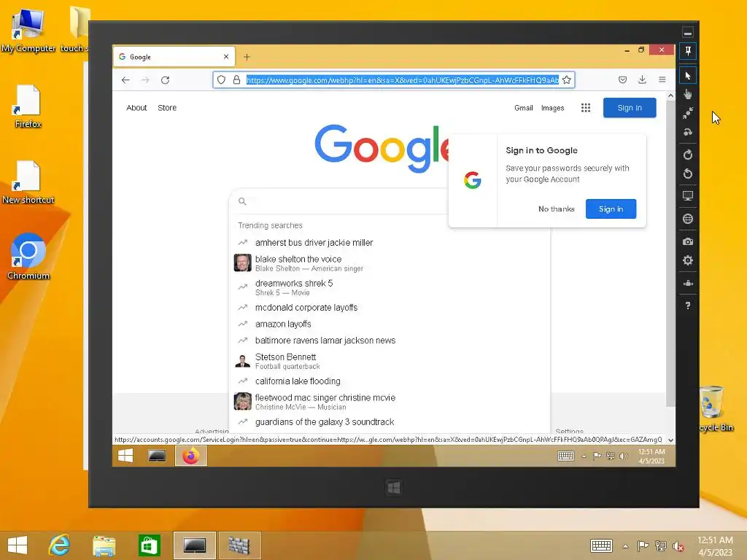Open volume icon in simulator tray

624,456
